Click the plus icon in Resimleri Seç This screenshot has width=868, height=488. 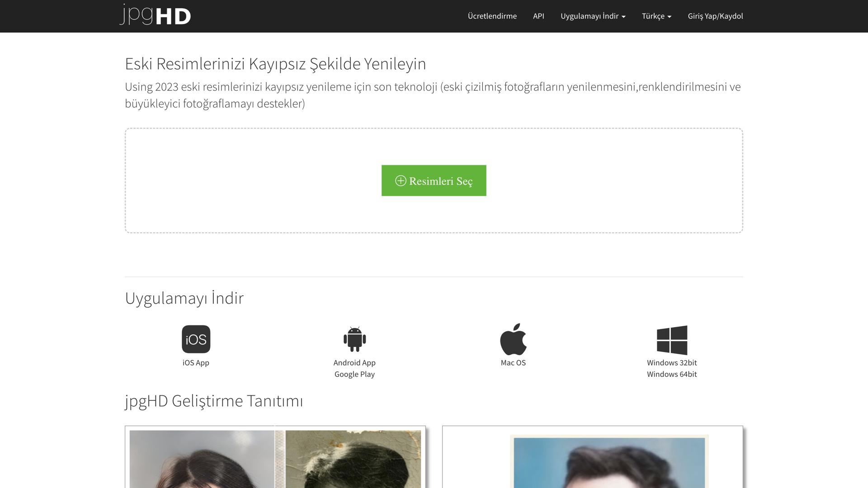401,181
